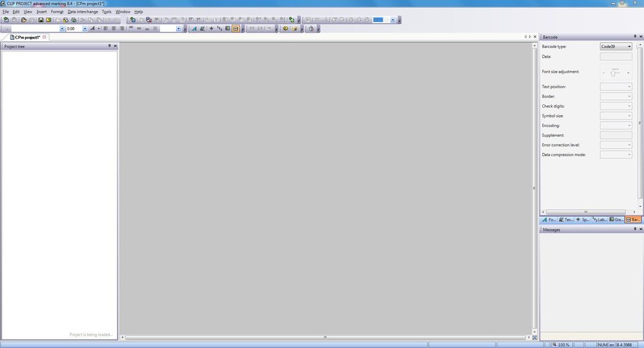
Task: Open the Help menu
Action: pyautogui.click(x=139, y=12)
